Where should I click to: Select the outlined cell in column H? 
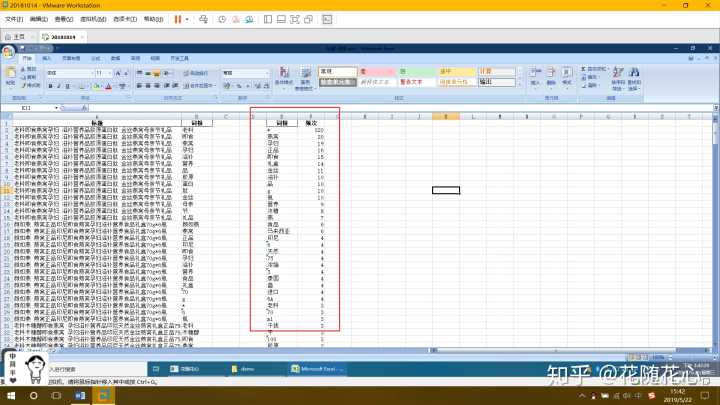tap(445, 189)
